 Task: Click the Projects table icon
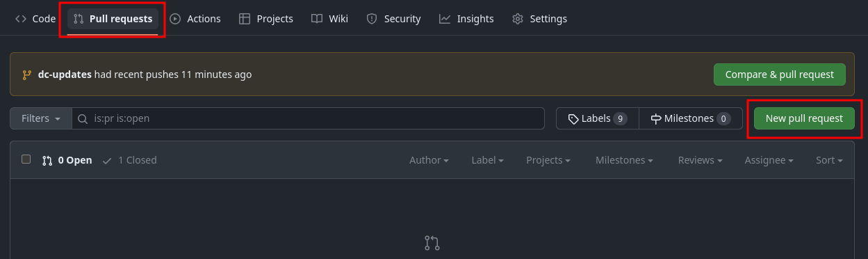(245, 19)
